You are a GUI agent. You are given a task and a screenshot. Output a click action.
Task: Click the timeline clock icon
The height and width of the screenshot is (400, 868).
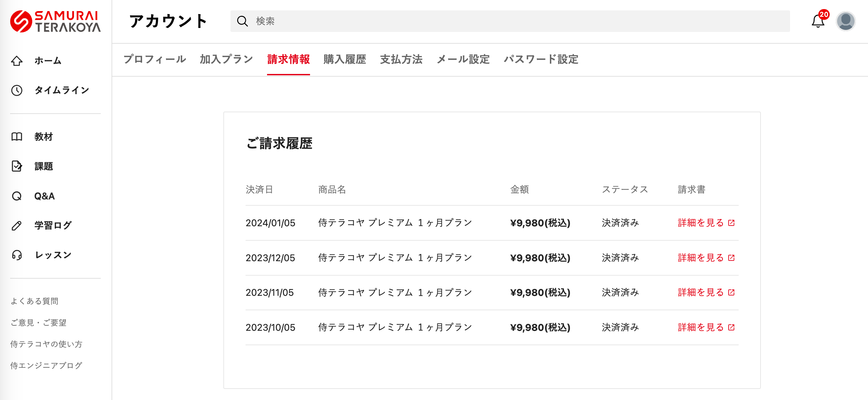(16, 90)
